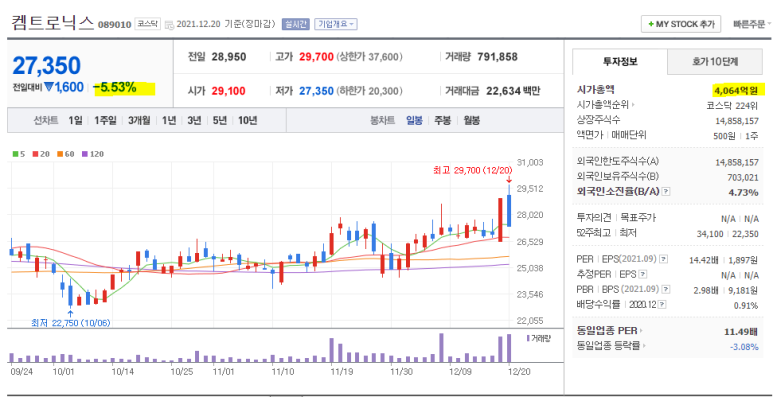Click the 켐트로닉스 stock name heading
773x397 pixels.
(x=52, y=23)
